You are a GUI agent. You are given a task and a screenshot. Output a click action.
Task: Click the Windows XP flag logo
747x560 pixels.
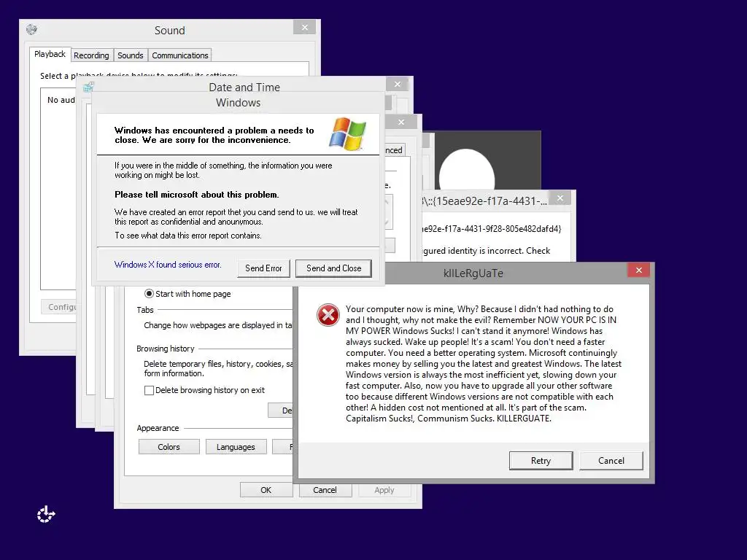click(348, 134)
